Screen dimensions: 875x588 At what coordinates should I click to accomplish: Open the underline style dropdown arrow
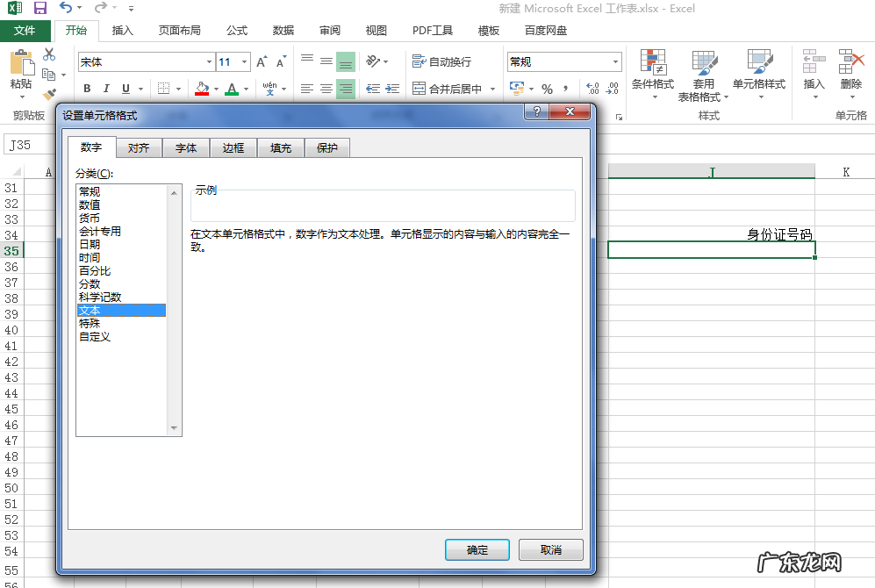(140, 89)
